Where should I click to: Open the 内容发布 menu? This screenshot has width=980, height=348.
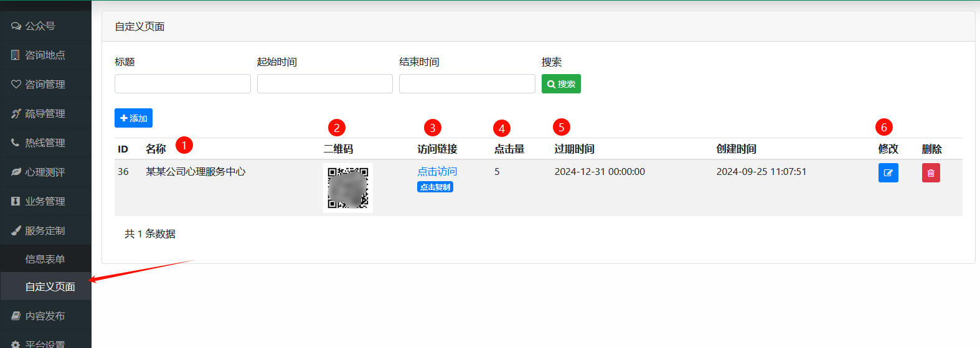tap(45, 316)
